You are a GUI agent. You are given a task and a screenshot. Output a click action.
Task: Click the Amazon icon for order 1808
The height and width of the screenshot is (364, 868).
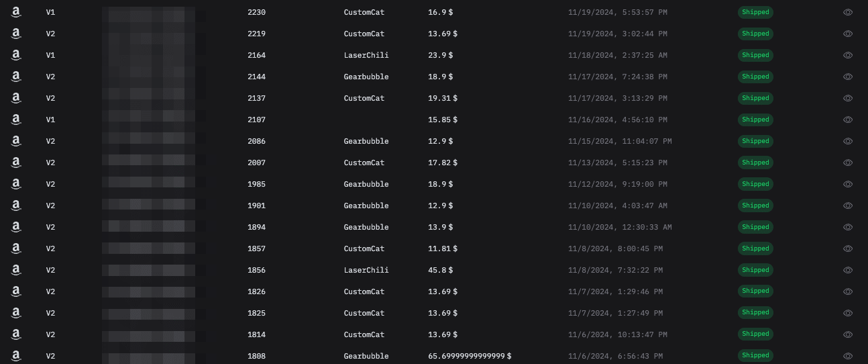coord(16,356)
